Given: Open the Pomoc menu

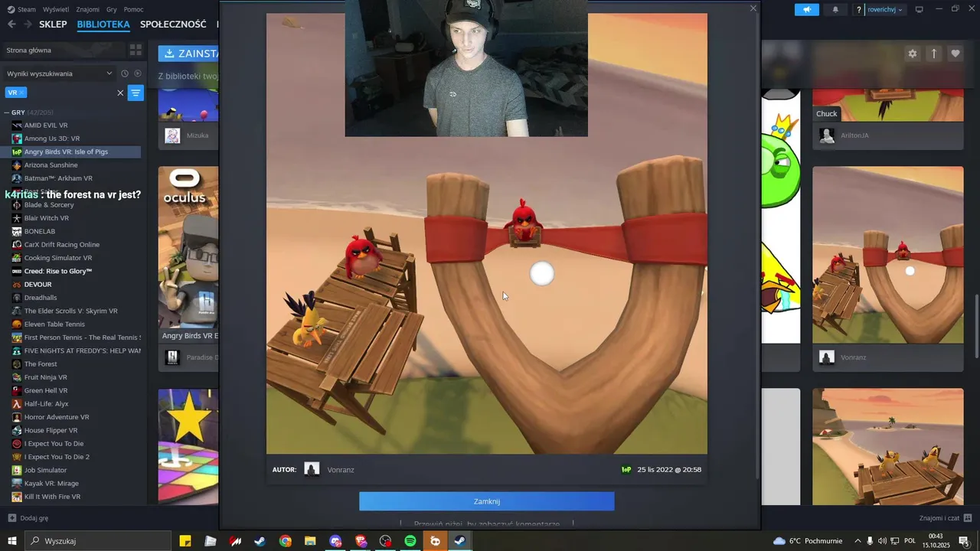Looking at the screenshot, I should 133,9.
